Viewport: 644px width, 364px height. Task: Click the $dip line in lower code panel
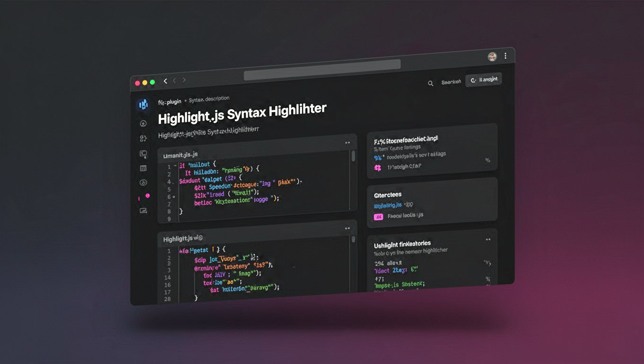pos(226,259)
